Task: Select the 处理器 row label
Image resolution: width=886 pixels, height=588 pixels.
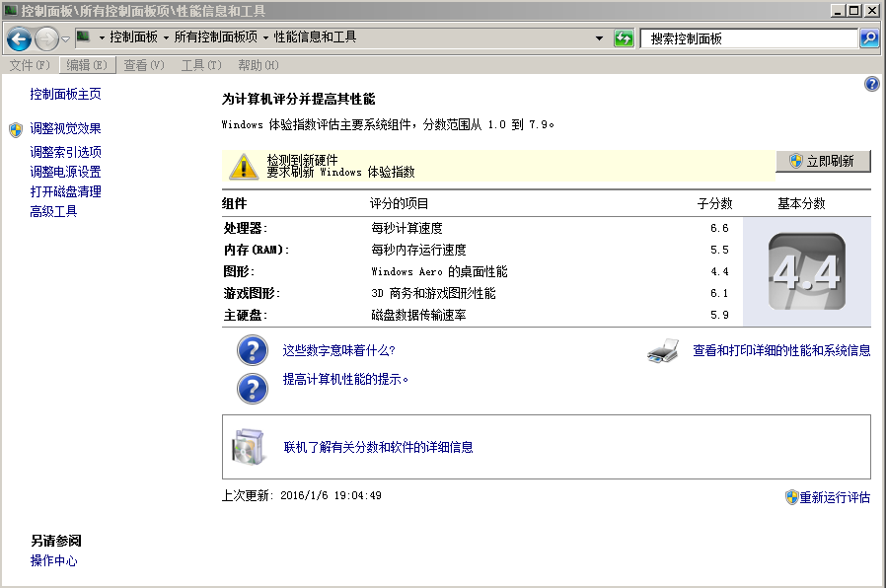Action: coord(246,228)
